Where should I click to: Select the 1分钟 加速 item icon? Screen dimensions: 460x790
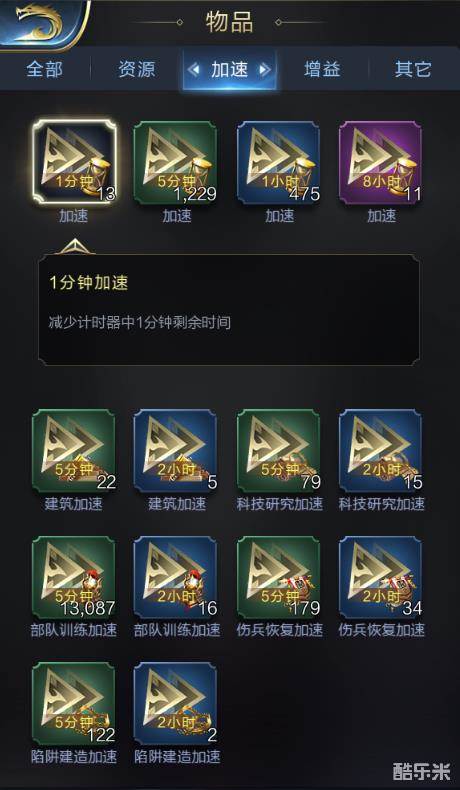(x=74, y=162)
